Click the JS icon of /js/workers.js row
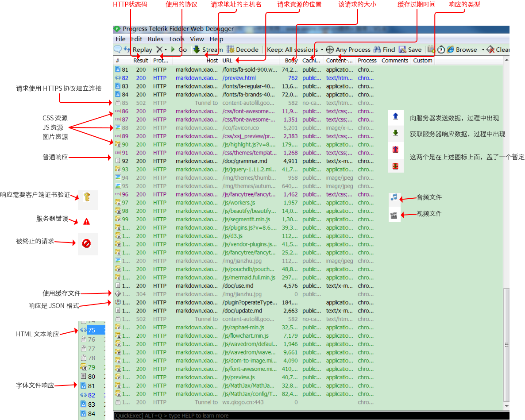 tap(118, 202)
